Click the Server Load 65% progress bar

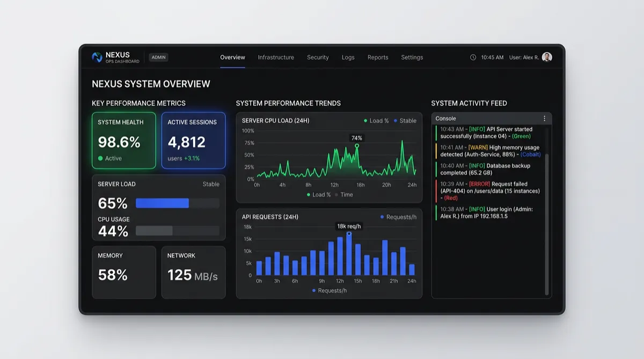(178, 203)
